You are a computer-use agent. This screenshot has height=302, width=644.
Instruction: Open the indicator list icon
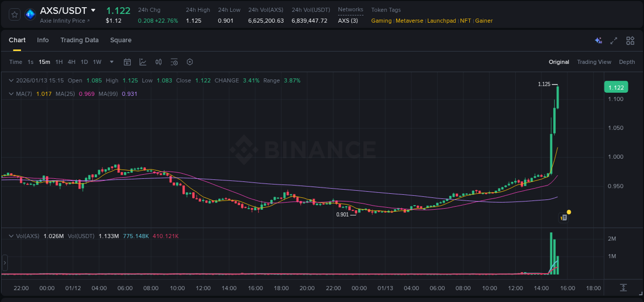click(174, 62)
